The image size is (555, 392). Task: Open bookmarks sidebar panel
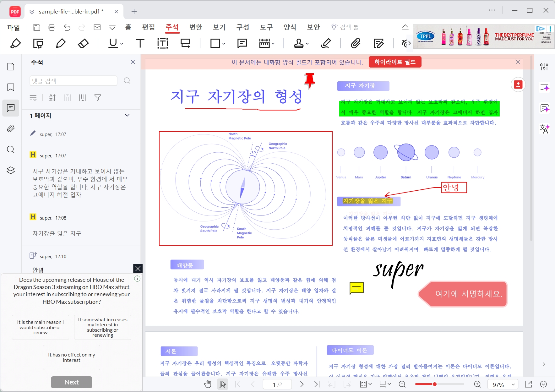click(x=11, y=87)
